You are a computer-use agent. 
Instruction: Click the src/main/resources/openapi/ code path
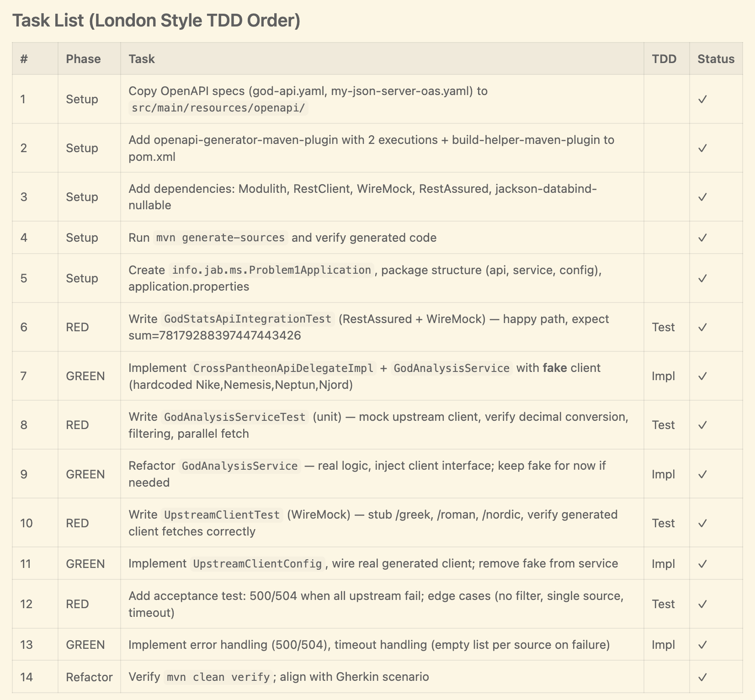(218, 108)
